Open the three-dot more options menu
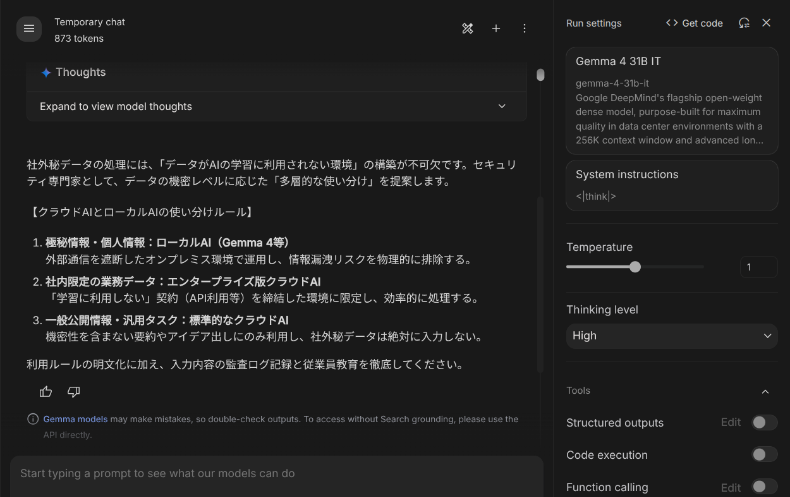Image resolution: width=790 pixels, height=497 pixels. pos(524,29)
